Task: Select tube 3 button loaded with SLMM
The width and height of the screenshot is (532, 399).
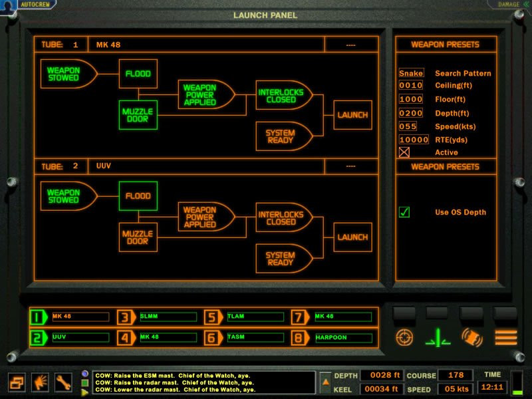Action: click(x=126, y=317)
